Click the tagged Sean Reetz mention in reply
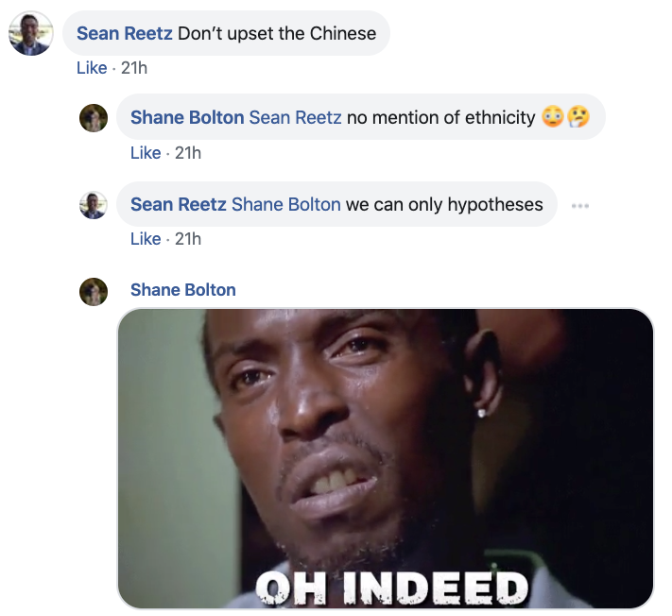The width and height of the screenshot is (672, 616). pos(295,117)
